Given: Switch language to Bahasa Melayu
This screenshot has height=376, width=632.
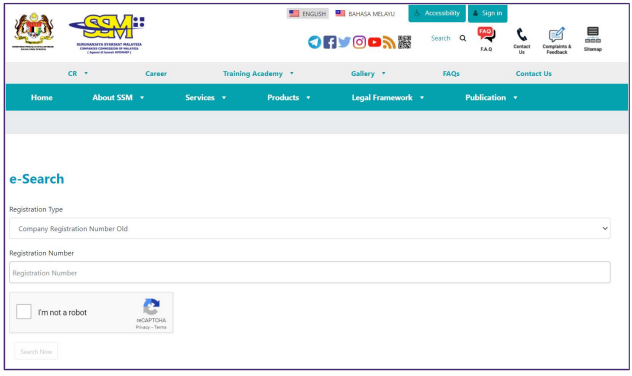Looking at the screenshot, I should tap(365, 14).
